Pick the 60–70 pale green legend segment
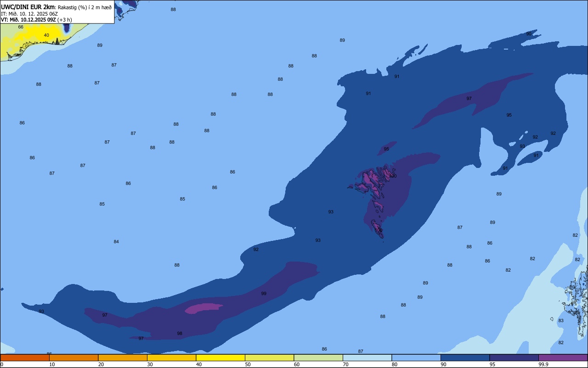The height and width of the screenshot is (368, 588). [x=318, y=357]
